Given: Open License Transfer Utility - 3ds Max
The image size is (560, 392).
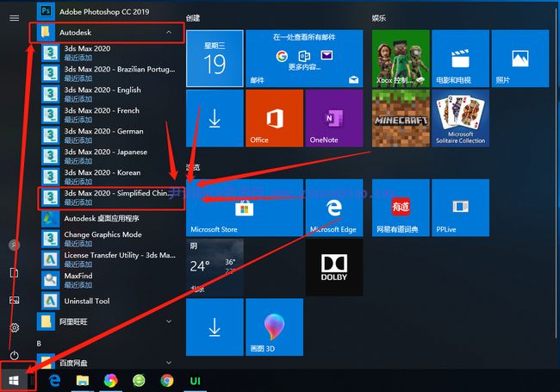Looking at the screenshot, I should click(111, 259).
